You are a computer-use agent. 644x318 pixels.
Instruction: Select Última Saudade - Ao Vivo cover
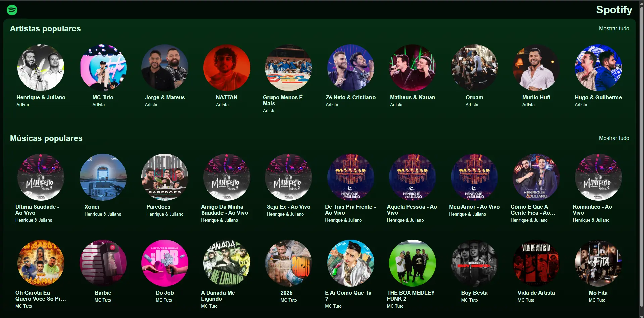(x=41, y=177)
